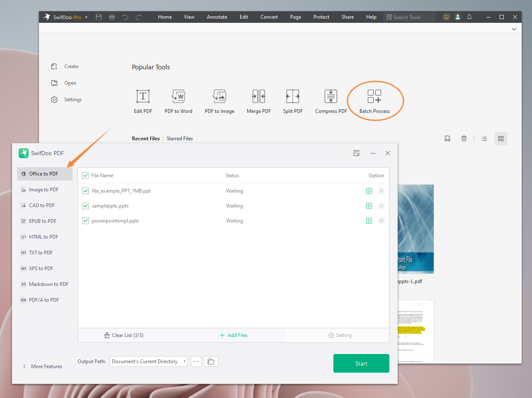The image size is (532, 398).
Task: Open the Protect menu
Action: (321, 17)
